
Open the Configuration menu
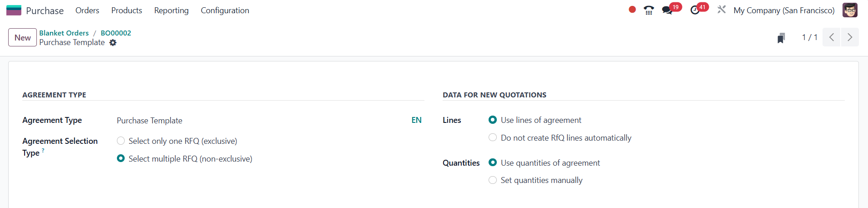tap(225, 10)
